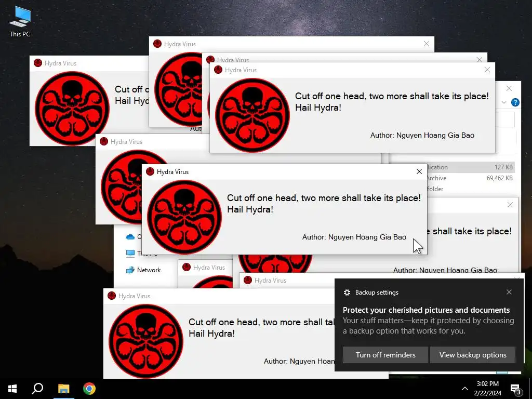Screen dimensions: 532x399
Task: Click title-bar icon of the inactive full-message Hydra popup
Action: tap(218, 70)
